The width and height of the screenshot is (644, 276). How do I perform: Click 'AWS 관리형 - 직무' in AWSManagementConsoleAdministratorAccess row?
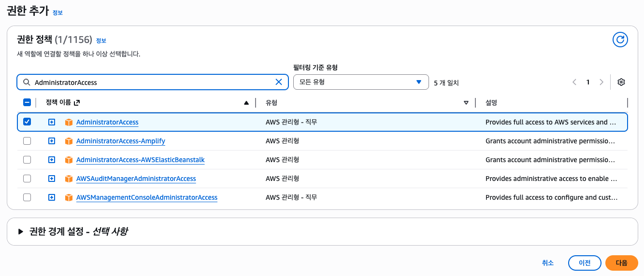pyautogui.click(x=291, y=197)
